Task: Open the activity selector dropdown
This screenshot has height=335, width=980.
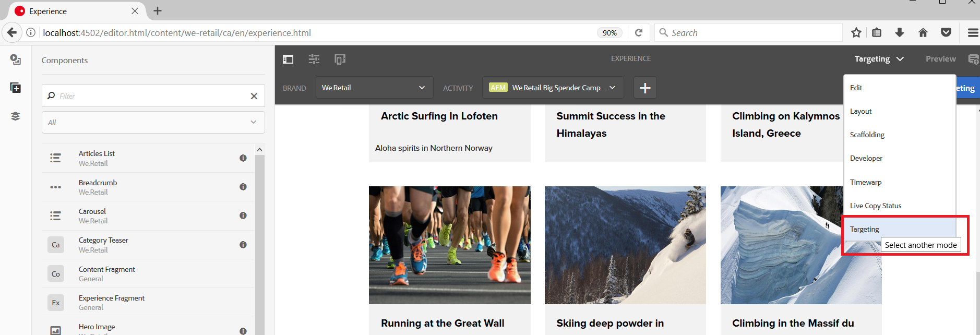Action: pos(553,88)
